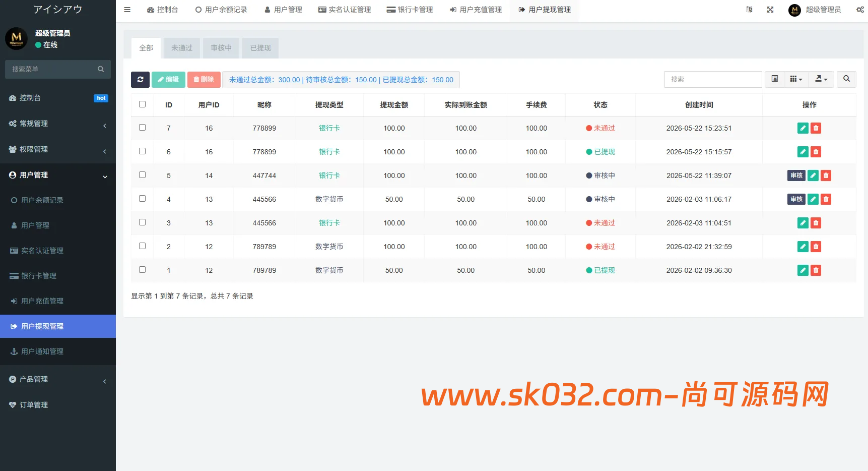Check the checkbox for row ID 7
The height and width of the screenshot is (471, 868).
click(142, 128)
